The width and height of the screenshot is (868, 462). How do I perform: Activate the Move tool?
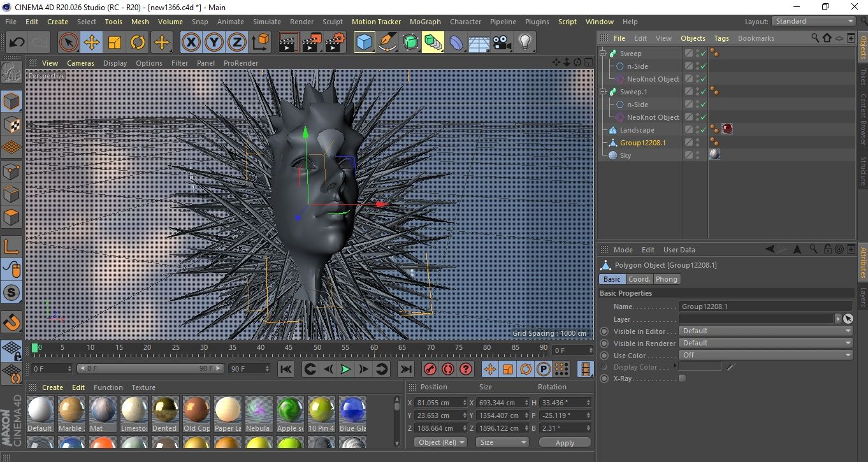92,43
